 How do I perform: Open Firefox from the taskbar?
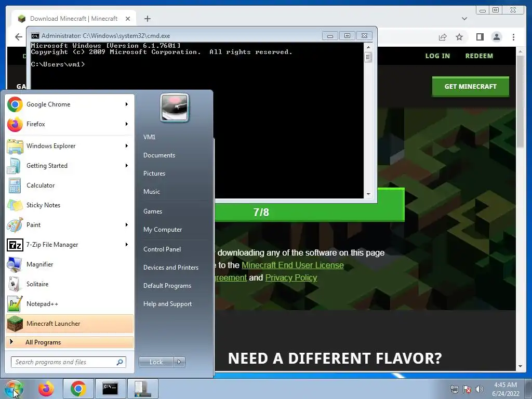tap(46, 389)
